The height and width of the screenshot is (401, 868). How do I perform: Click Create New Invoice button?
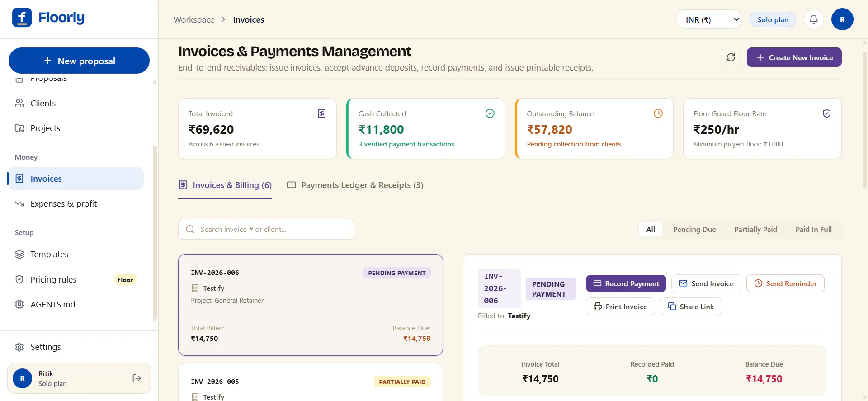click(794, 57)
